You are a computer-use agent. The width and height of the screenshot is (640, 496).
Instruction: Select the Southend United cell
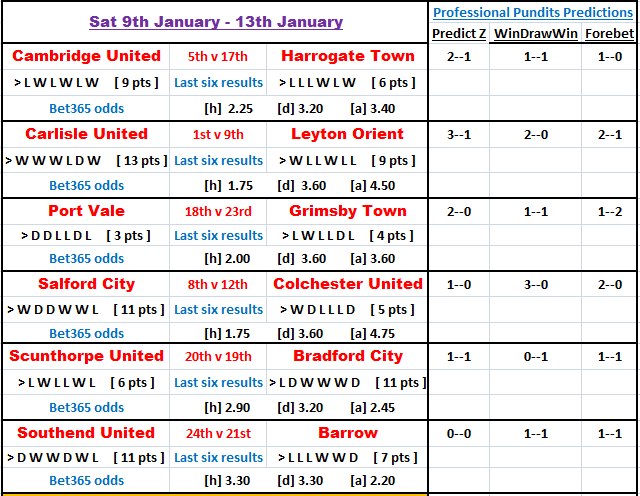coord(86,433)
